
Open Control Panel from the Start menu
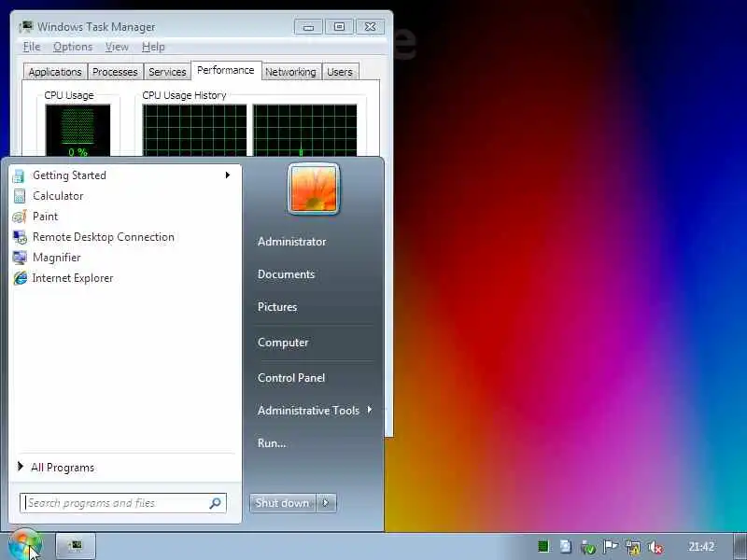(291, 378)
